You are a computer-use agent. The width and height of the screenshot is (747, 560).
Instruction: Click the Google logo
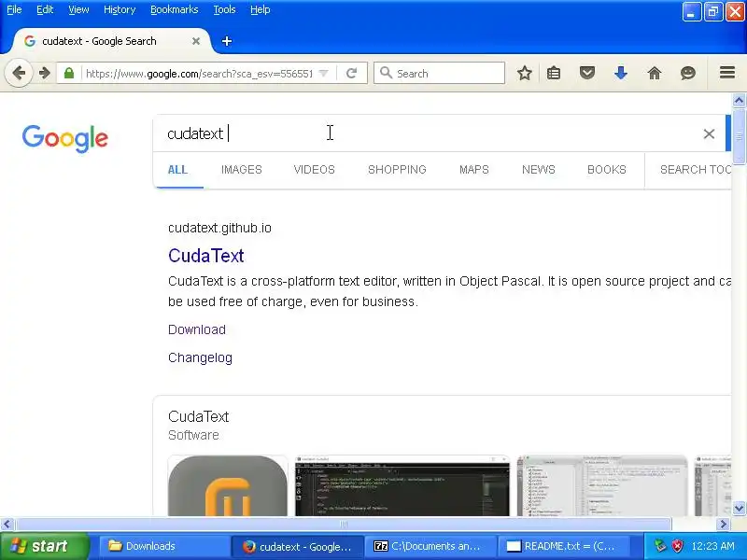click(64, 138)
